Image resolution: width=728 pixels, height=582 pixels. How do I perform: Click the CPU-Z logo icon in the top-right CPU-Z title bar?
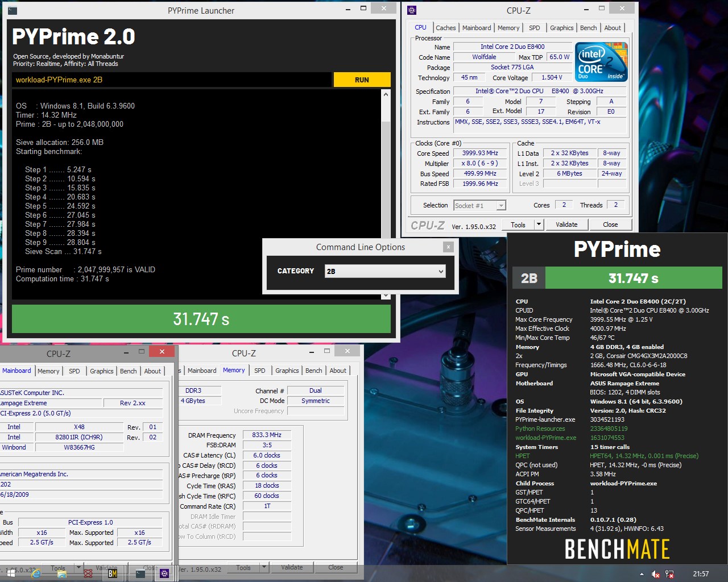pyautogui.click(x=412, y=10)
